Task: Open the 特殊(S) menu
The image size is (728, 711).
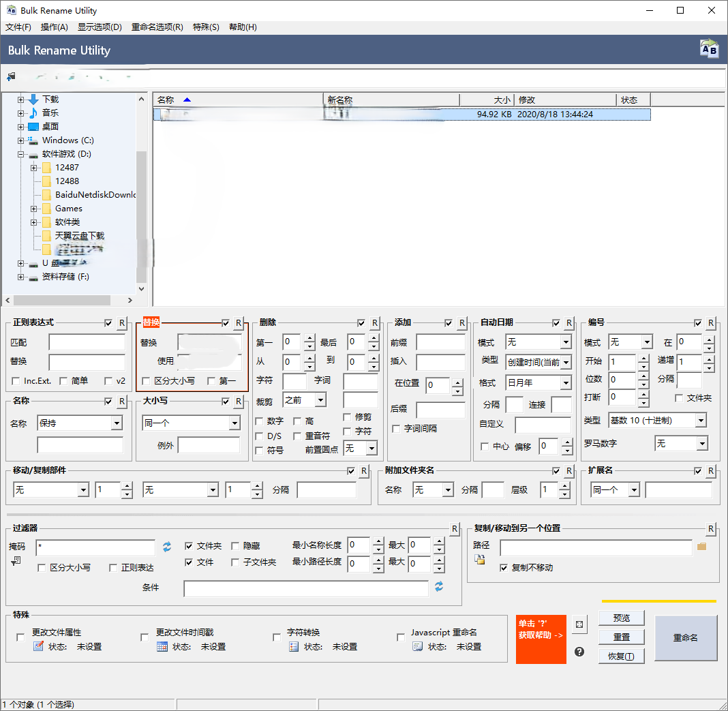Action: tap(206, 27)
